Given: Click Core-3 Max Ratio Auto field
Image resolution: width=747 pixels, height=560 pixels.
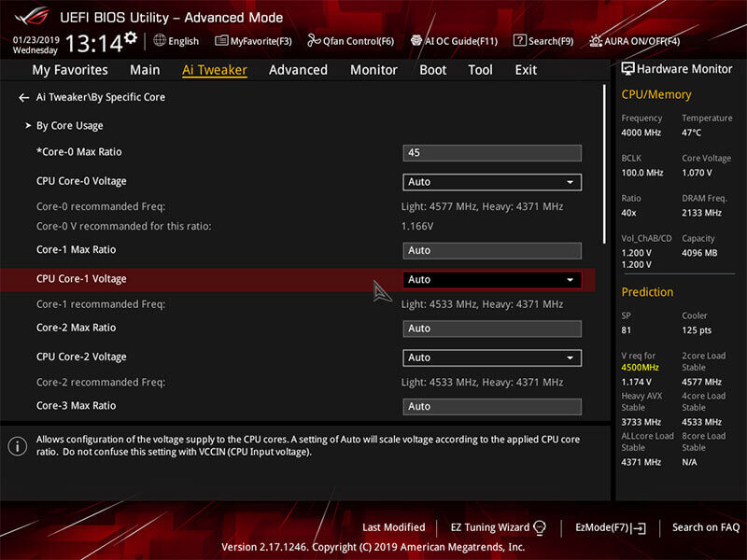Looking at the screenshot, I should pos(492,407).
